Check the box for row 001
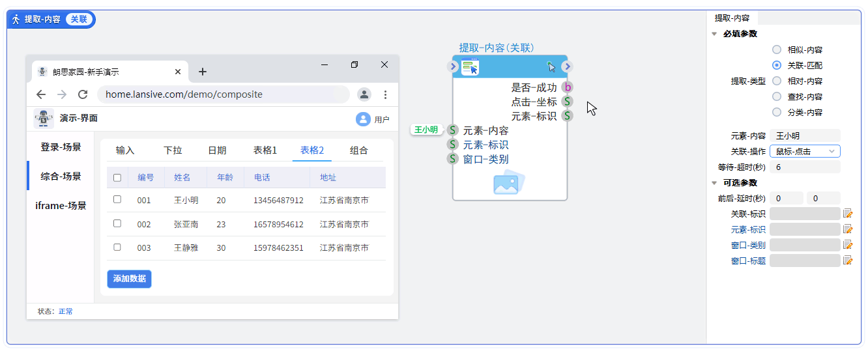 click(x=117, y=199)
